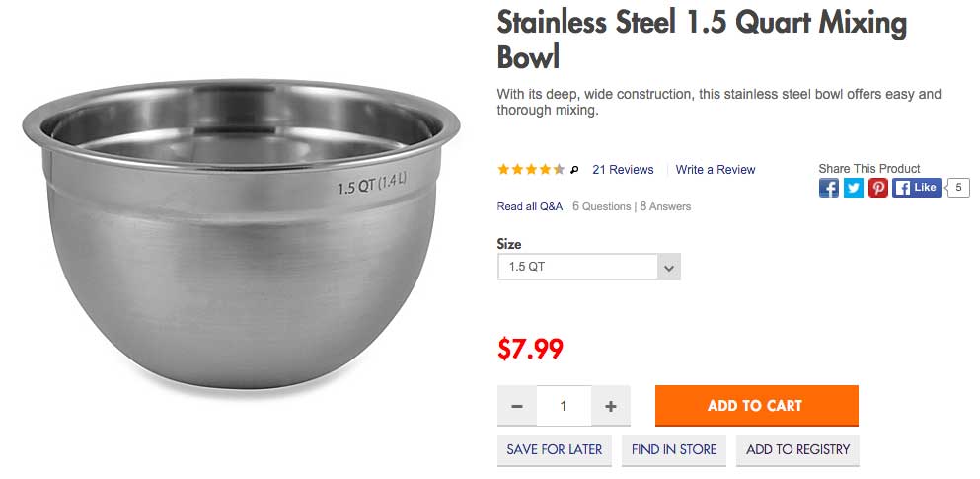Increase quantity with plus button
This screenshot has width=980, height=479.
(x=611, y=406)
